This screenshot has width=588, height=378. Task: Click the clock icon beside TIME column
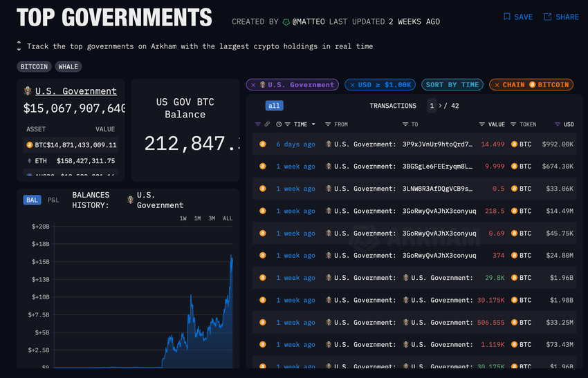click(279, 124)
